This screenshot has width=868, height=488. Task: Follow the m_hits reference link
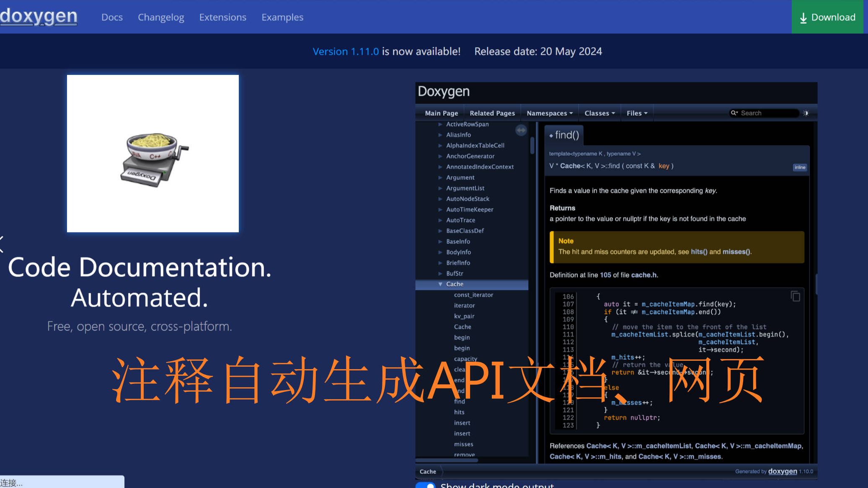tap(586, 456)
